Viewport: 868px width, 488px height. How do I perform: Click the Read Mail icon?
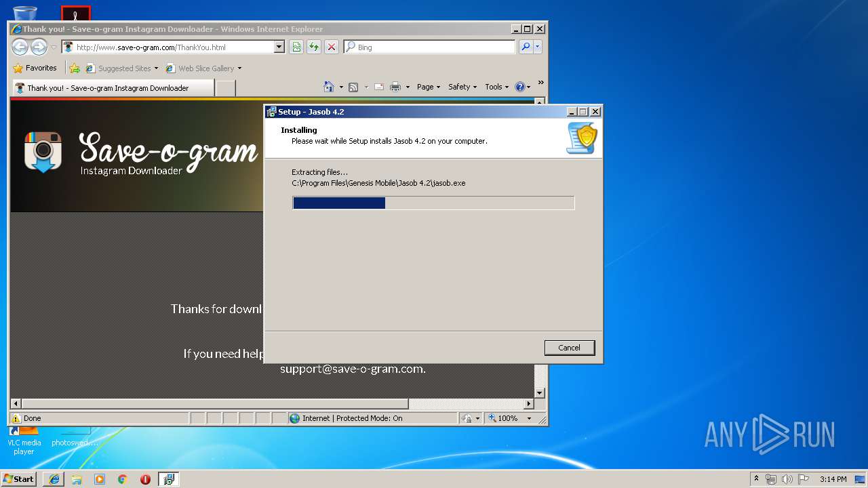tap(378, 87)
